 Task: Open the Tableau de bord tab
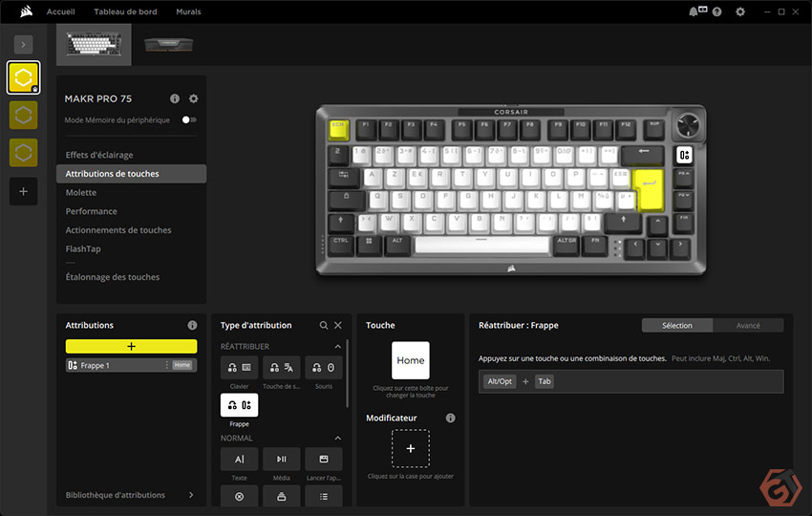pyautogui.click(x=124, y=11)
